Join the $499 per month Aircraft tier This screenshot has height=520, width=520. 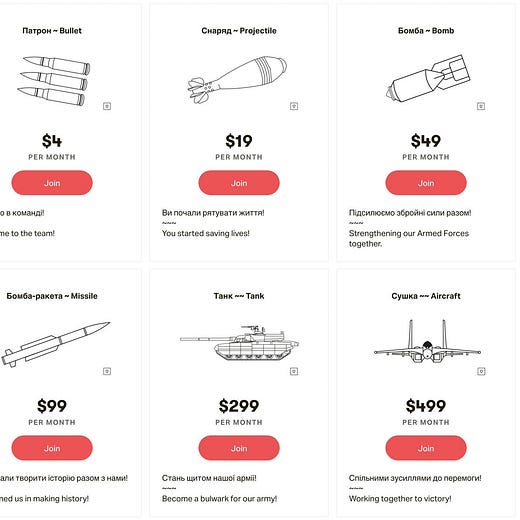(x=426, y=448)
